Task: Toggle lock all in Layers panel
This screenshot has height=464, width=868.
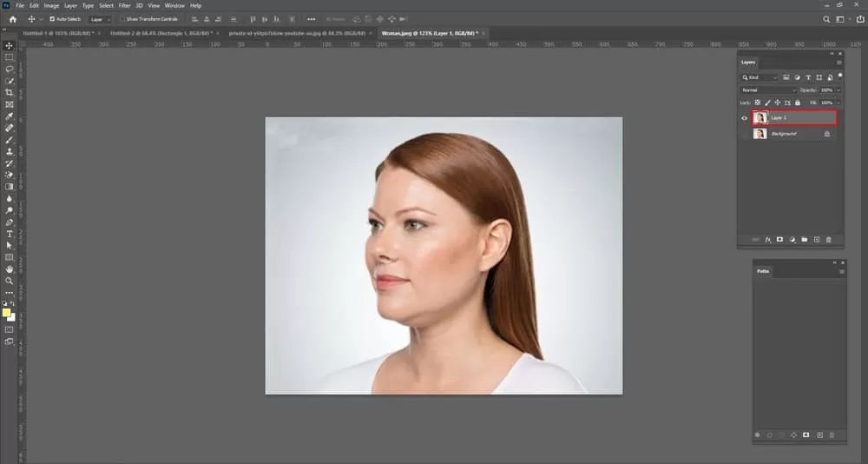Action: click(798, 103)
